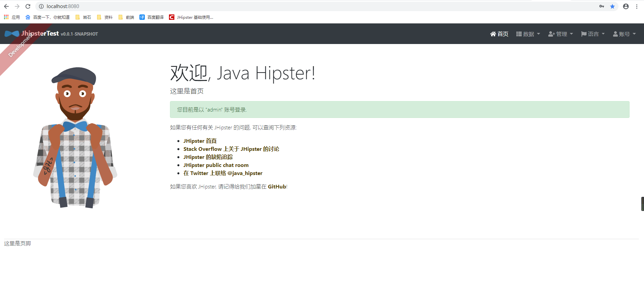Click the 这里是页脚 footer text
The width and height of the screenshot is (644, 303).
point(17,243)
